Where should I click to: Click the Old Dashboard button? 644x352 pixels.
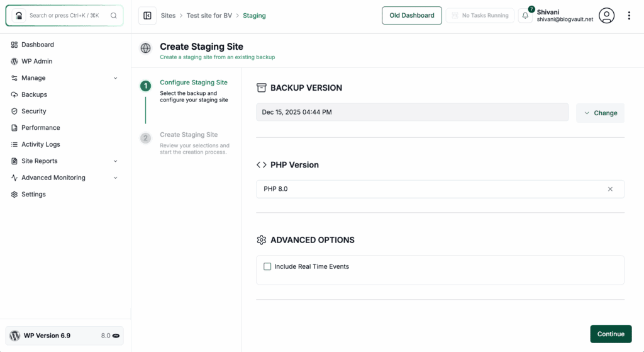411,16
